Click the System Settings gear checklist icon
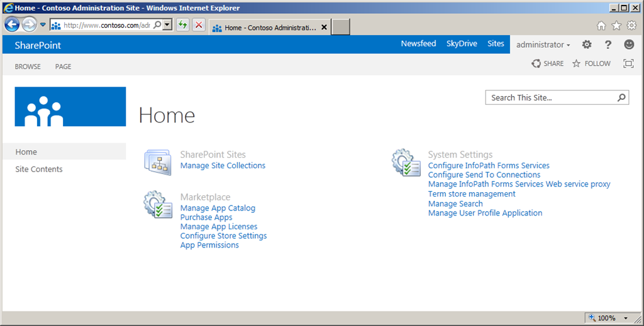Image resolution: width=644 pixels, height=326 pixels. tap(406, 163)
